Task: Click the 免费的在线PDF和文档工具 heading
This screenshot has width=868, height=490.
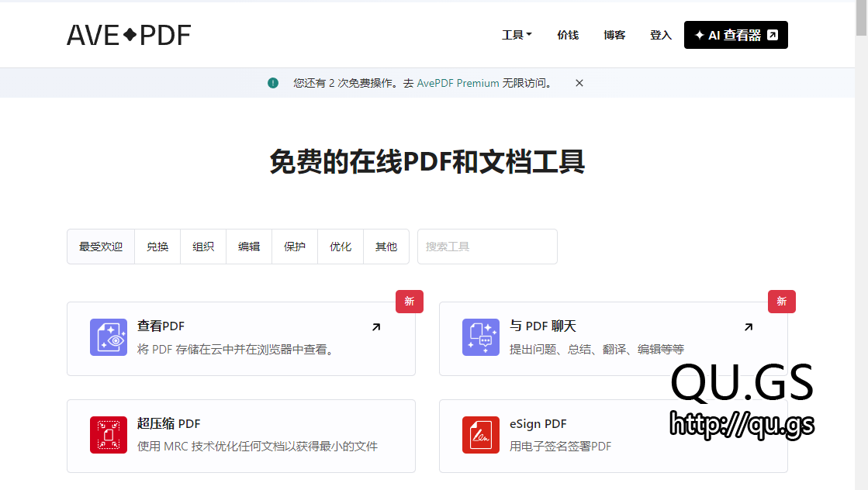Action: tap(427, 161)
